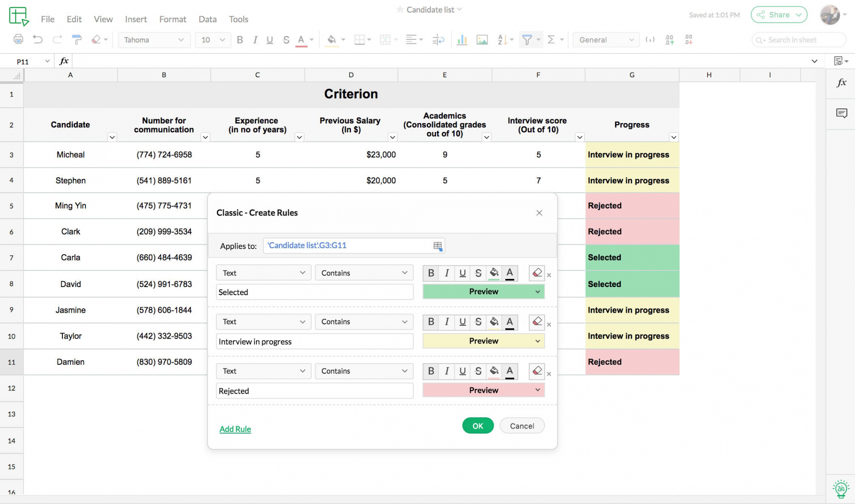Image resolution: width=855 pixels, height=504 pixels.
Task: Click the text color icon in rule toolbar
Action: (x=509, y=273)
